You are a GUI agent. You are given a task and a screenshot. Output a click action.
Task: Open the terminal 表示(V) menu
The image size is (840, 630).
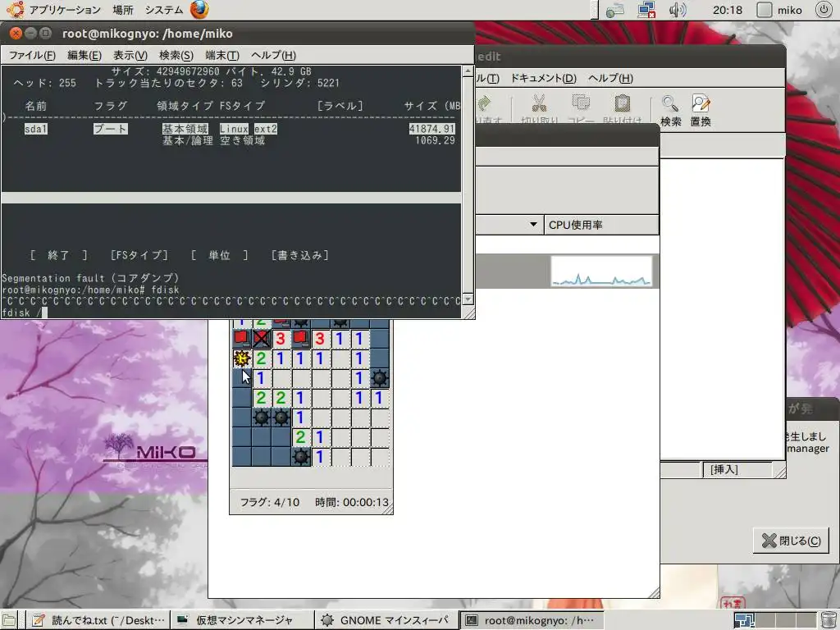(x=130, y=55)
